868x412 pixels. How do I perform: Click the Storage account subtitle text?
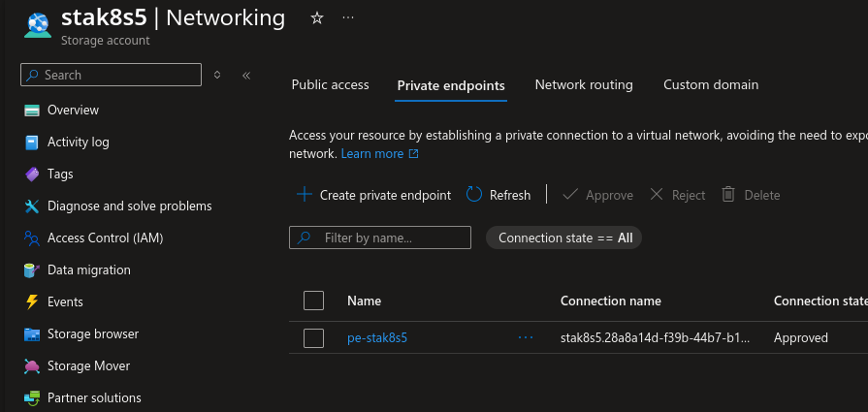pos(105,41)
